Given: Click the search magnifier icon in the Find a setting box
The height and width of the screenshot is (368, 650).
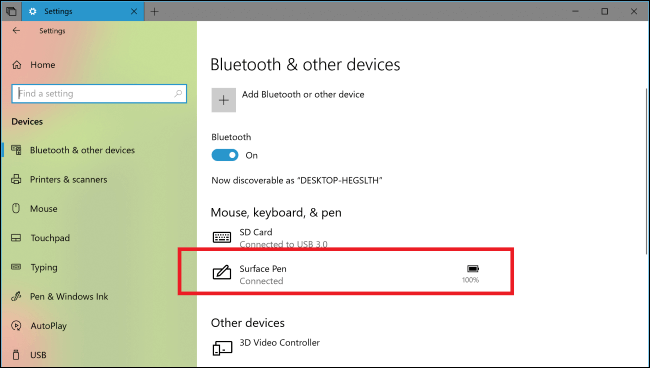Looking at the screenshot, I should point(178,94).
